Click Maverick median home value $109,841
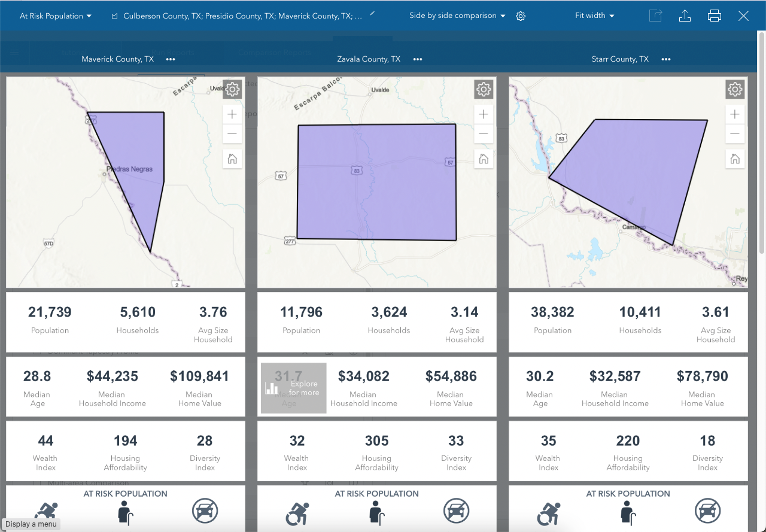Screen dimensions: 766x532 [199, 376]
